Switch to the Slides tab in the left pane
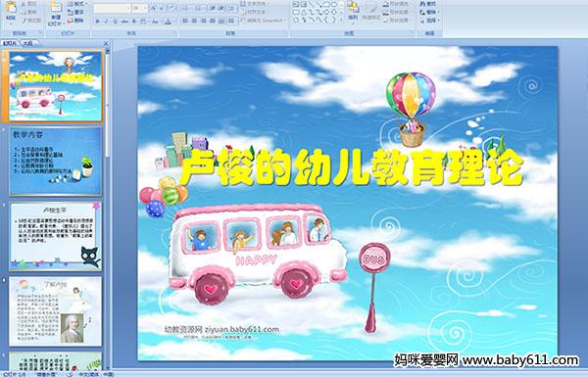This screenshot has height=377, width=588. (x=10, y=43)
